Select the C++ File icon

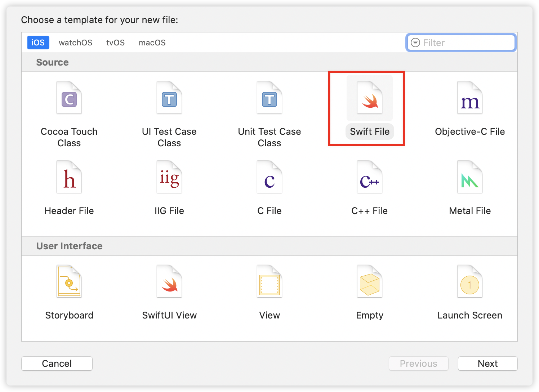pos(370,177)
